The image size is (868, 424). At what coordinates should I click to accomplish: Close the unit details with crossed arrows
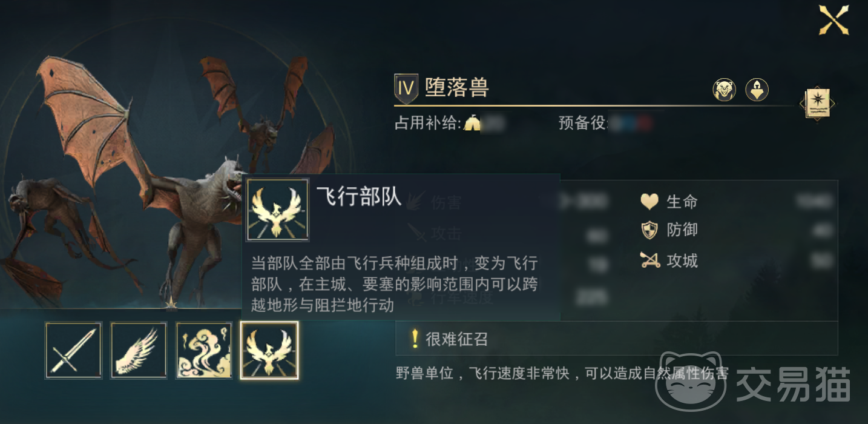[833, 19]
